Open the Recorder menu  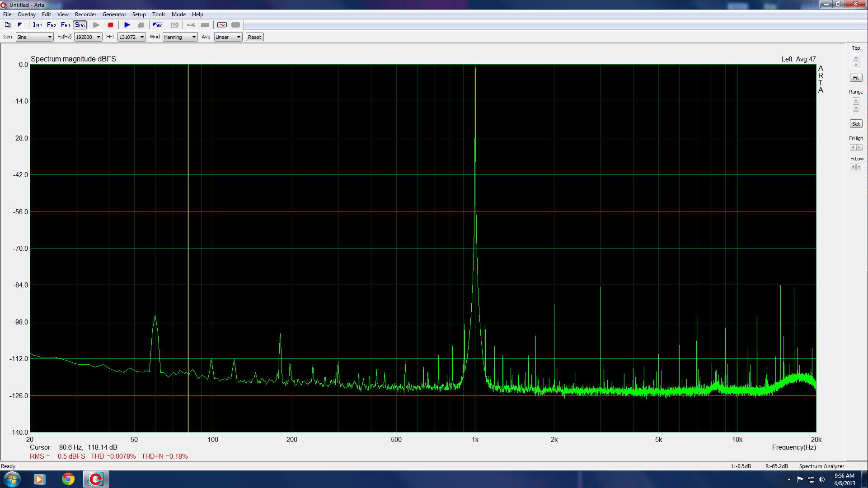[85, 14]
